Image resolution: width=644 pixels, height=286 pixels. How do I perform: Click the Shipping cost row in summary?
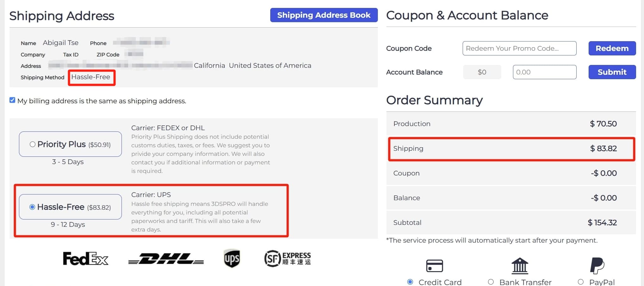(x=511, y=149)
